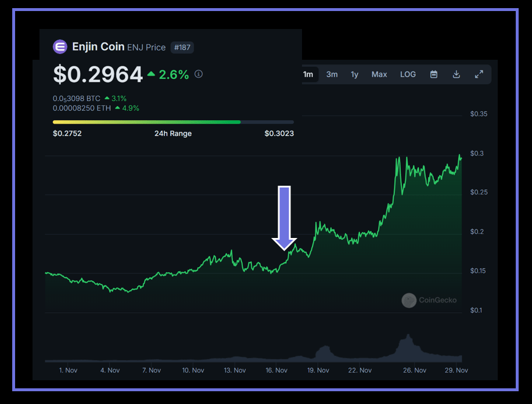
Task: Expand chart to fullscreen
Action: pos(479,74)
